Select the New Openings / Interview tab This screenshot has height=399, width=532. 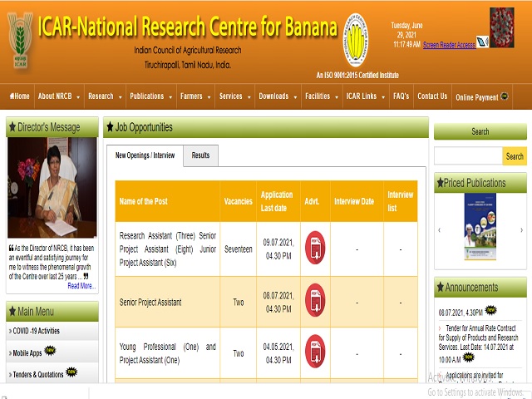click(x=145, y=155)
